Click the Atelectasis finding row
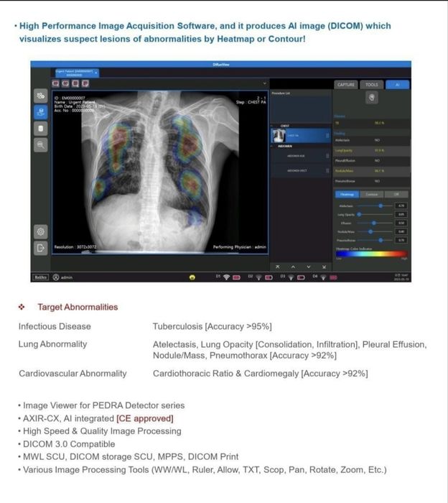448x503 pixels. [x=372, y=140]
